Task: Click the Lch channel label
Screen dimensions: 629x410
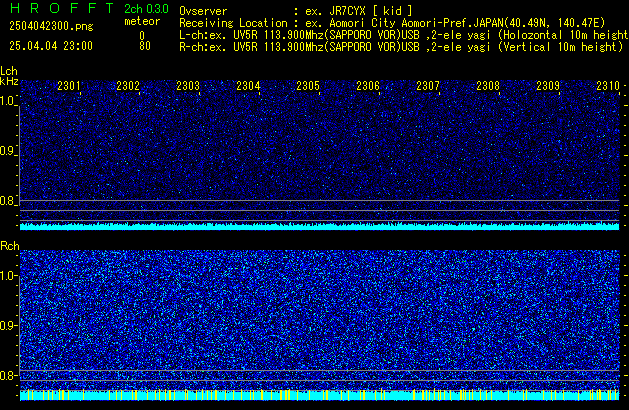Action: click(9, 71)
